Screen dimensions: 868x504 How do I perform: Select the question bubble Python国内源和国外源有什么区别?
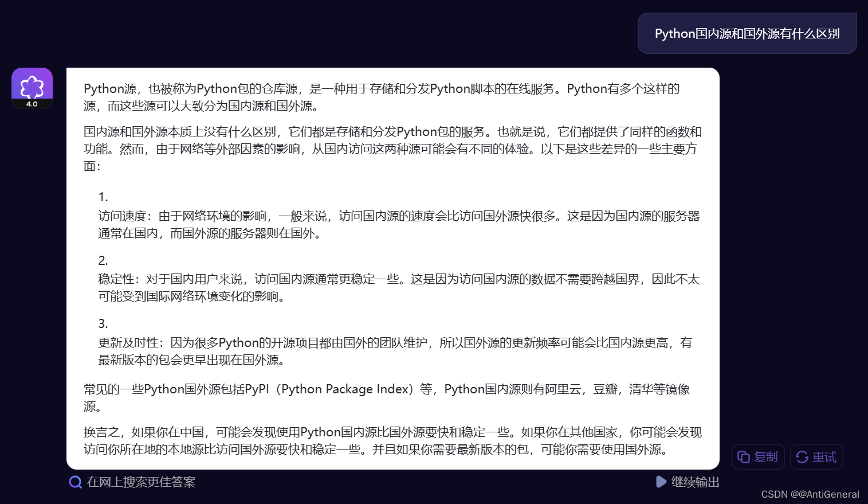747,33
